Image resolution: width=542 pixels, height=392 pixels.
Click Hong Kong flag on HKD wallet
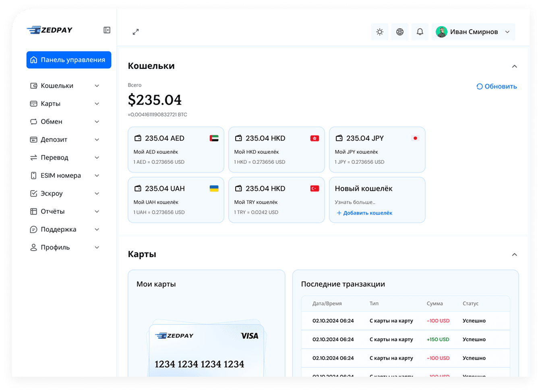(x=315, y=138)
